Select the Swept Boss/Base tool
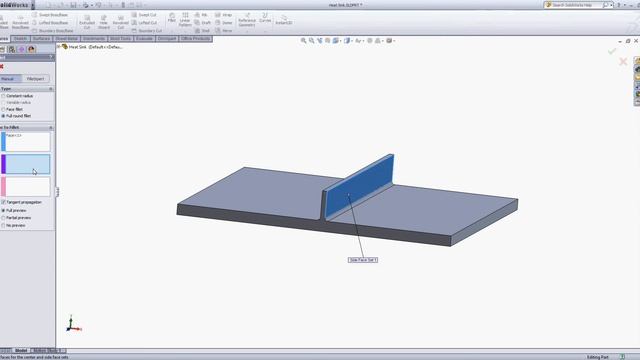This screenshot has height=360, width=640. point(50,15)
